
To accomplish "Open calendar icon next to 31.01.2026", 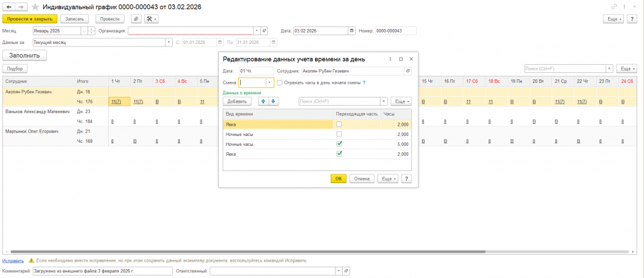I will (274, 42).
